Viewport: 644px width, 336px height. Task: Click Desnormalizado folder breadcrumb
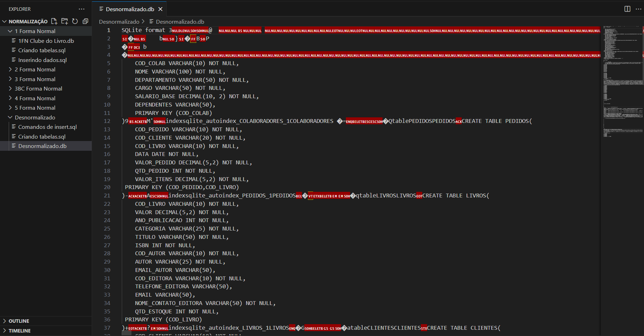pos(119,22)
